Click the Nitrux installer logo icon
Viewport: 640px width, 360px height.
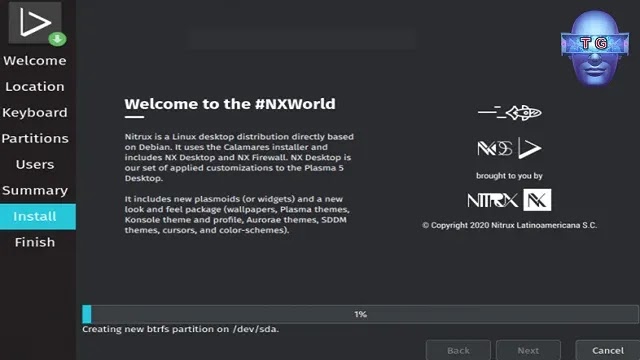click(x=35, y=23)
